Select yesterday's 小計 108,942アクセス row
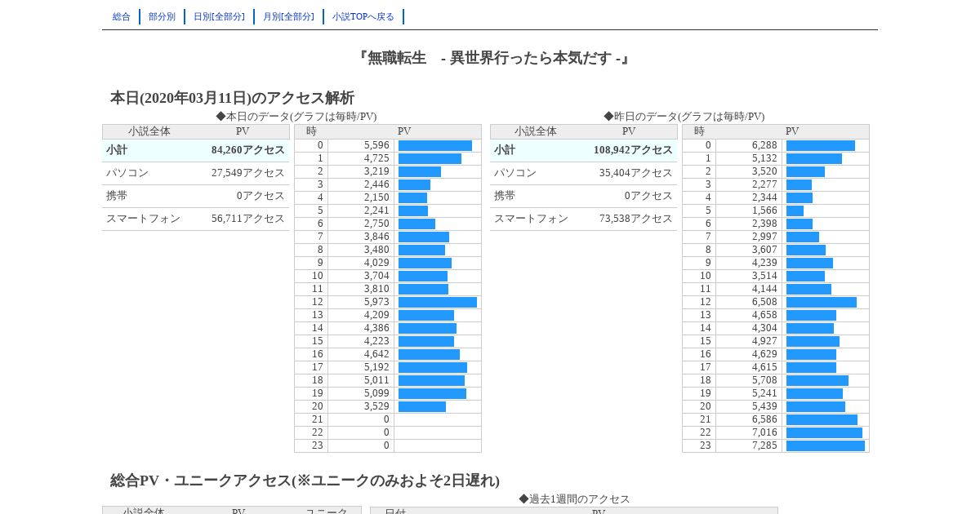 (x=584, y=150)
